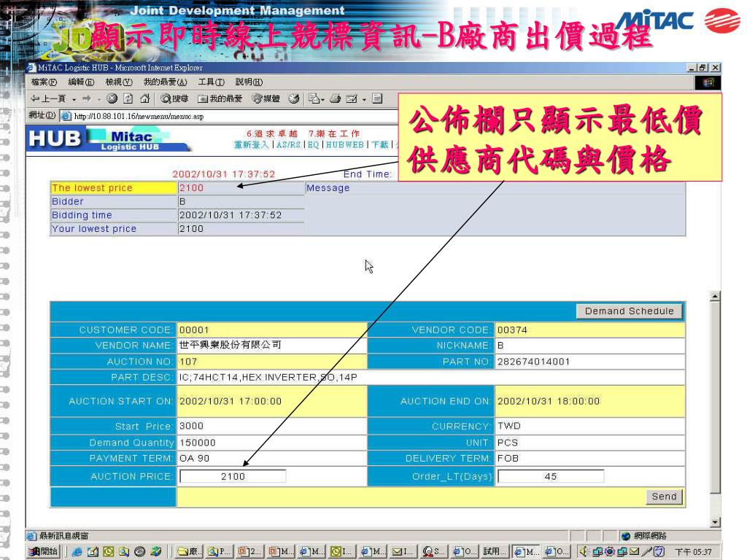Click the AUCTION PRICE input field

pyautogui.click(x=233, y=476)
